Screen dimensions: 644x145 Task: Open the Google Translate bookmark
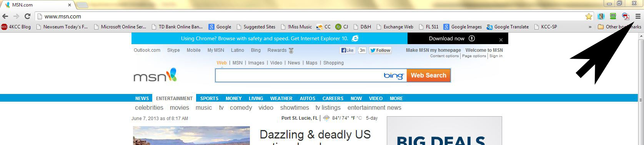pyautogui.click(x=508, y=27)
